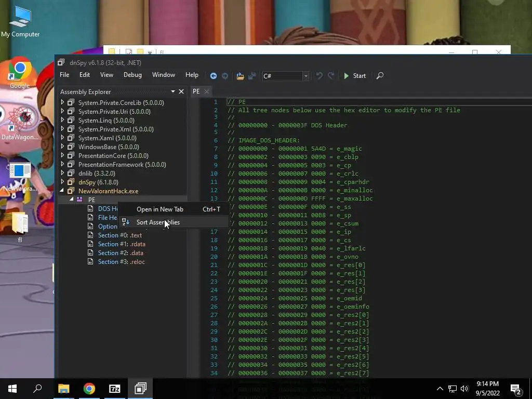532x399 pixels.
Task: Start debugging with the Start button
Action: pyautogui.click(x=355, y=76)
